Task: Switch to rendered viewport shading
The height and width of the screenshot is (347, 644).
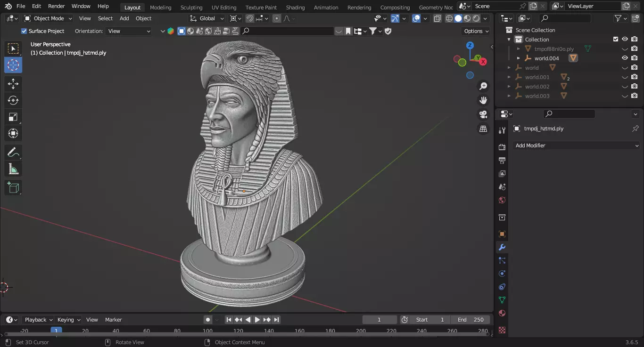Action: tap(476, 18)
